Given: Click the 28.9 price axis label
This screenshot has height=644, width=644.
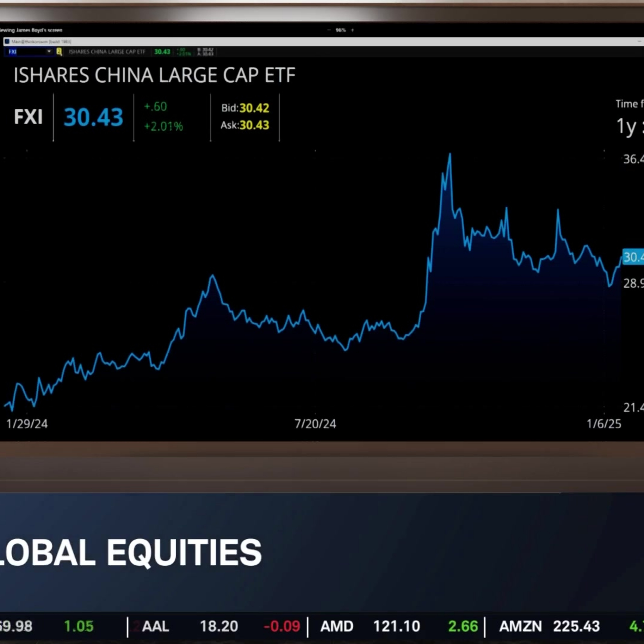Looking at the screenshot, I should [633, 284].
